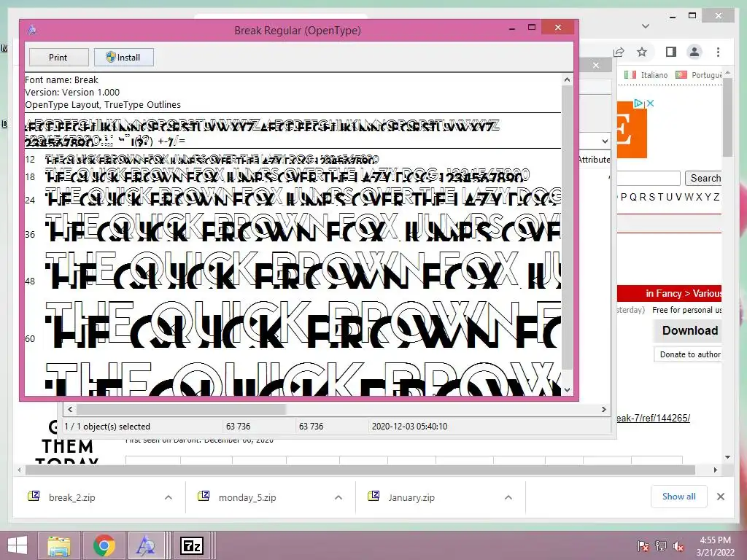Close the ad with X icon

(650, 104)
